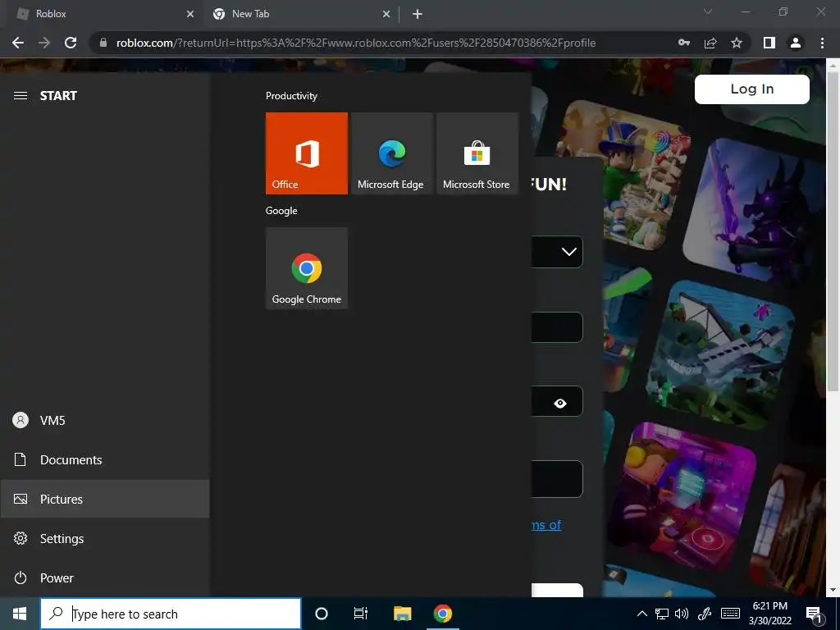
Task: Close the New Tab tab
Action: (386, 15)
